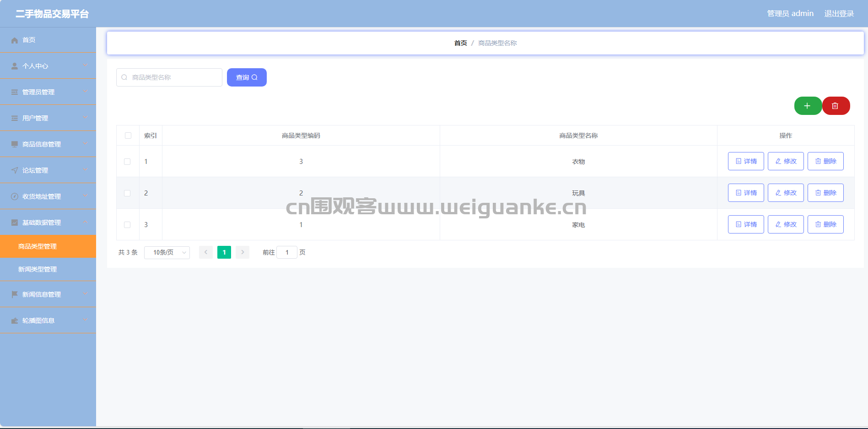Open the 轮播图信息 sidebar menu

click(48, 320)
